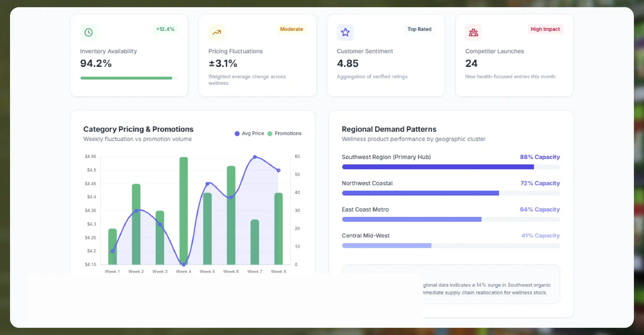Click the 41% Capacity label
The width and height of the screenshot is (644, 335).
coord(541,236)
